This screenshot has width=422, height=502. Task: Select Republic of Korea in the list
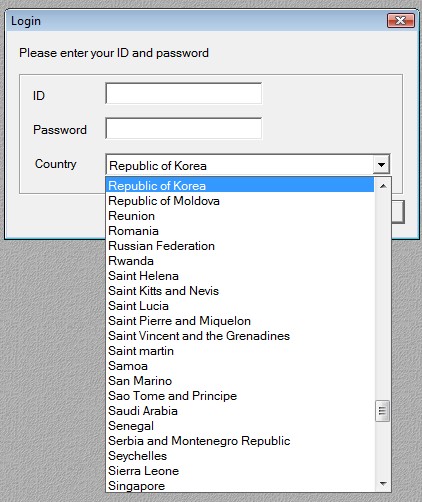click(x=240, y=186)
